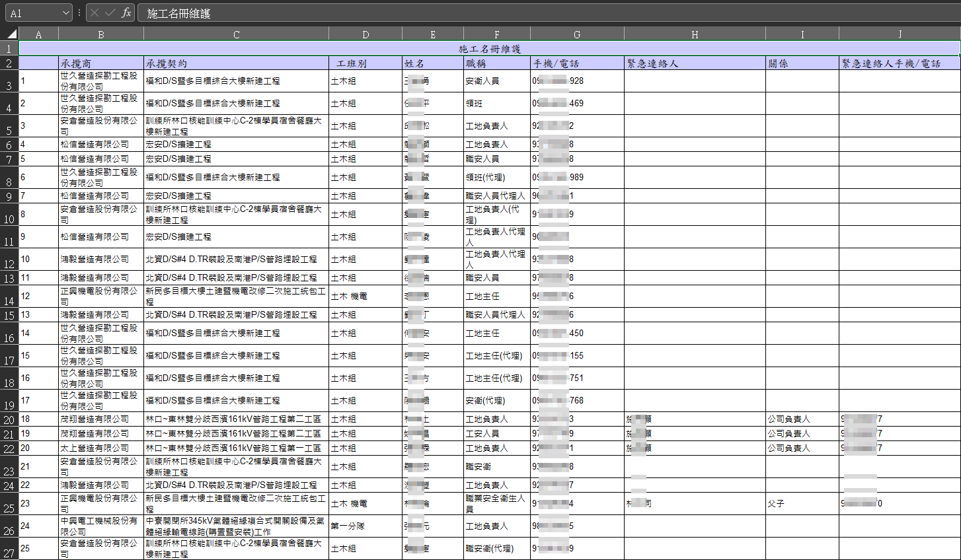Image resolution: width=961 pixels, height=560 pixels.
Task: Click the Cancel (X) icon in formula bar
Action: tap(95, 13)
